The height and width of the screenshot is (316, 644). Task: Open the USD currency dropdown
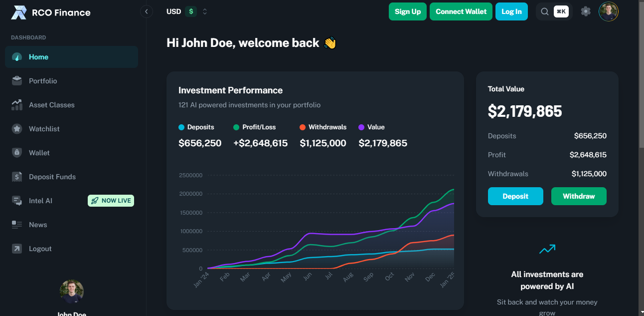pos(182,11)
